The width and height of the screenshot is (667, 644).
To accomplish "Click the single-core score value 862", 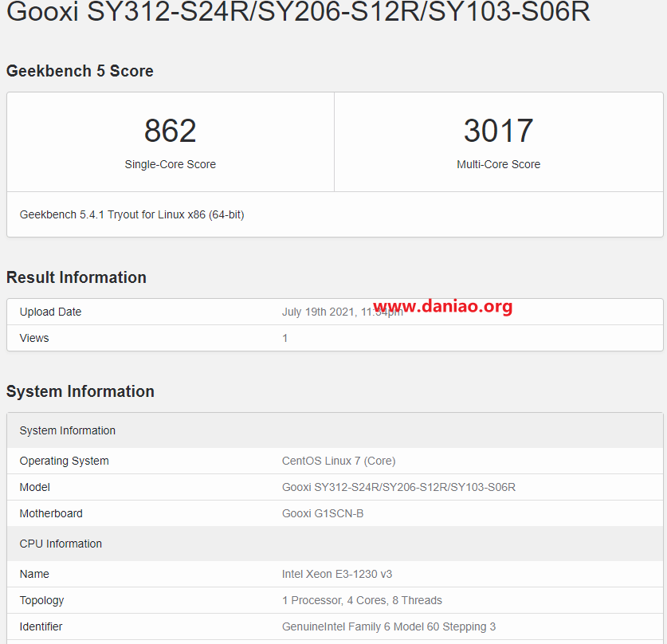I will tap(171, 130).
